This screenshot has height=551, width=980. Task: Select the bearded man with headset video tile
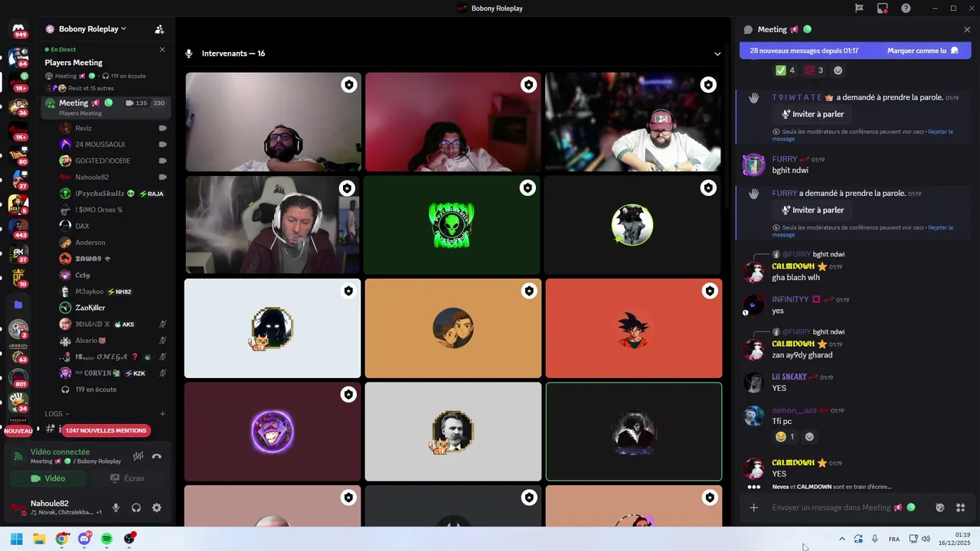[x=273, y=122]
